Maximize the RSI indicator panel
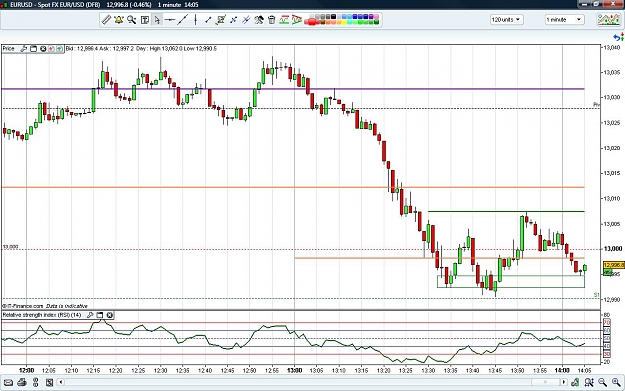The image size is (625, 391). [100, 315]
